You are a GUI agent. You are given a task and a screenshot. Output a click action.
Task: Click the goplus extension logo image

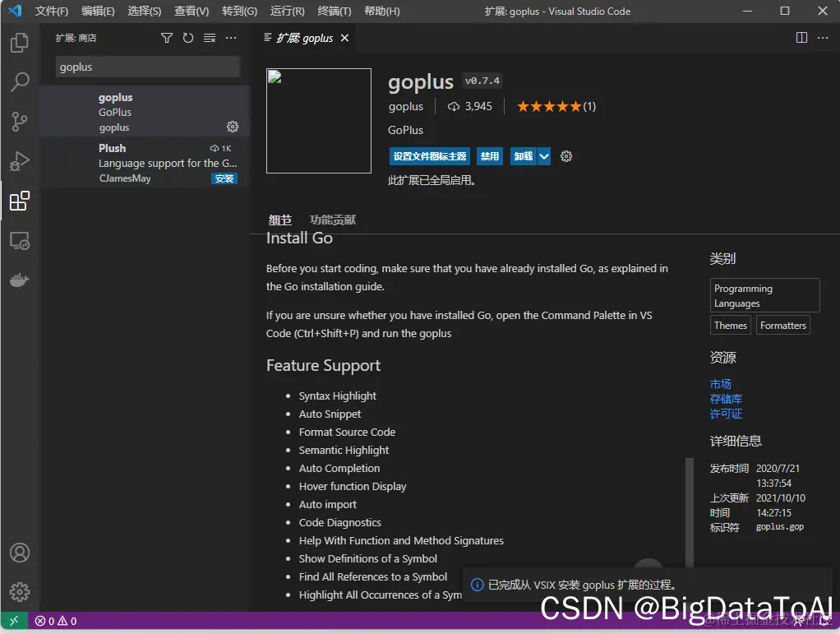coord(319,121)
